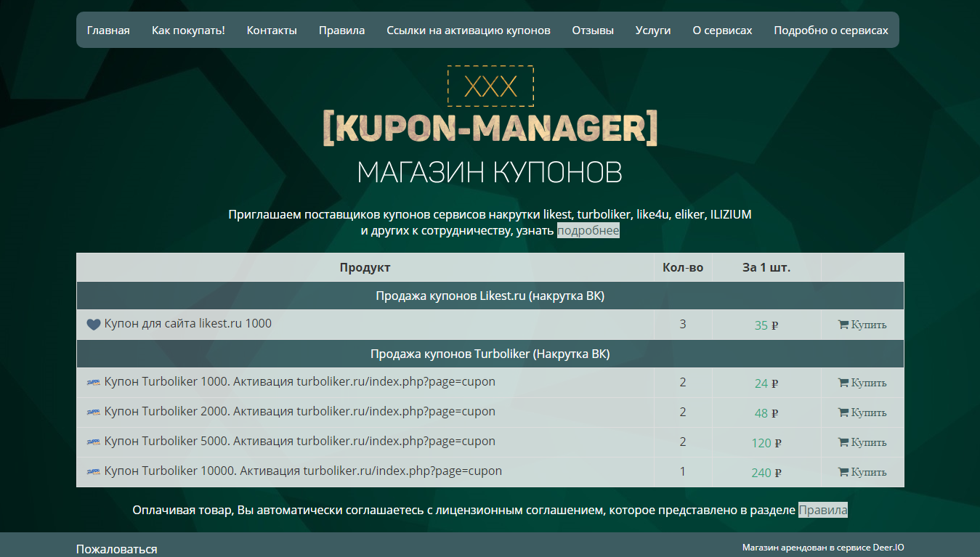Follow the подробнее link about cooperation
The width and height of the screenshot is (980, 557).
pyautogui.click(x=588, y=231)
